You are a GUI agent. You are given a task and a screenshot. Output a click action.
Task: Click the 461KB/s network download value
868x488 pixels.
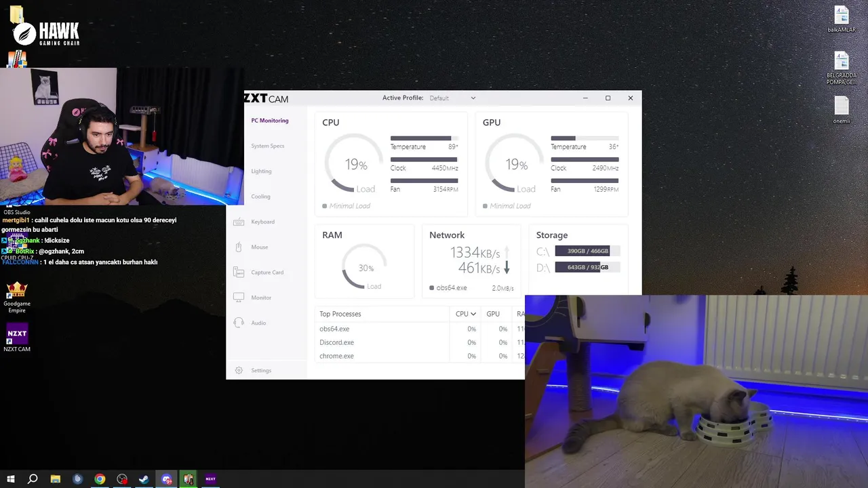click(479, 268)
